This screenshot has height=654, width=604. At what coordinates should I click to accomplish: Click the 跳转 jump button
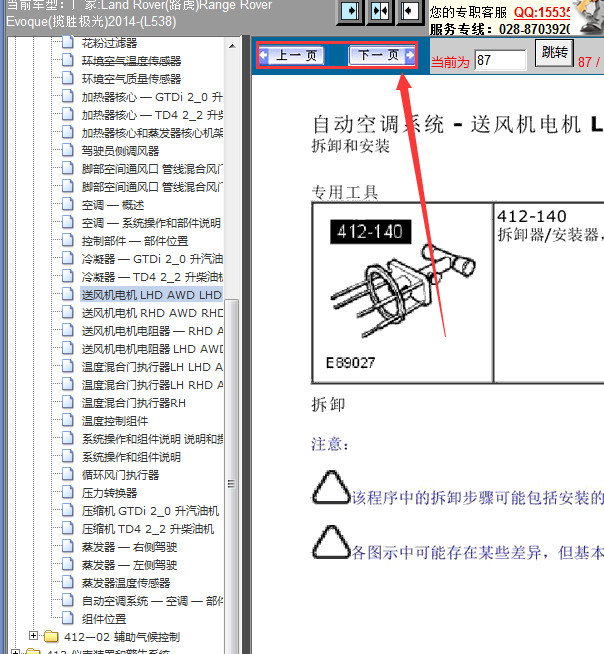(554, 53)
